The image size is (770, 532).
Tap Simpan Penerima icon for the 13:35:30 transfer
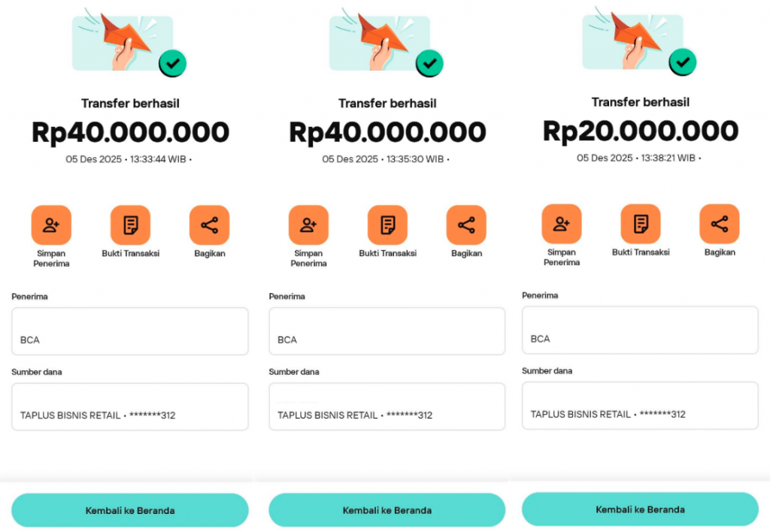[308, 225]
